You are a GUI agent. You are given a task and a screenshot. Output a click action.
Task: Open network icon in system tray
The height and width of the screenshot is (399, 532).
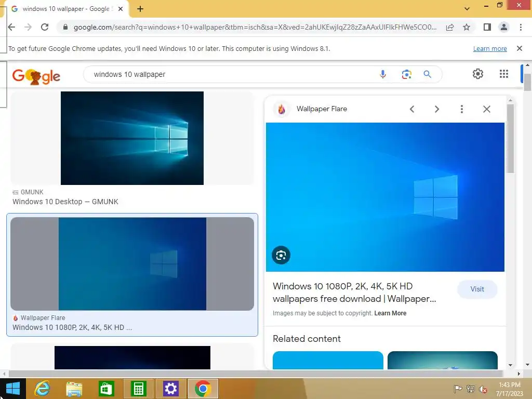click(x=471, y=389)
